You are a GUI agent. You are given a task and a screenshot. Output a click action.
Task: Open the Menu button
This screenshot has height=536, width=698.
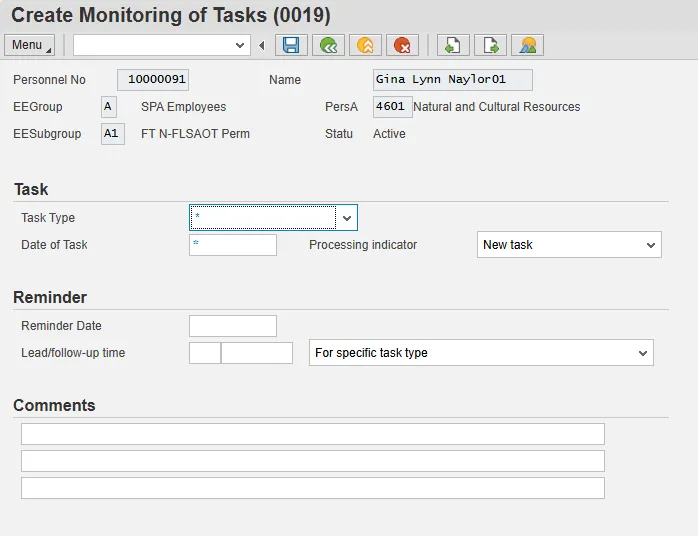[x=30, y=45]
